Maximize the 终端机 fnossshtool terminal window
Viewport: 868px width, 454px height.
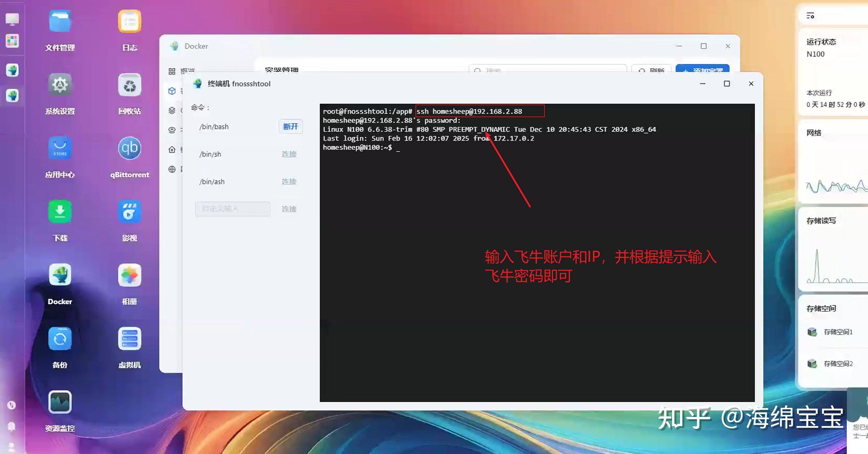pyautogui.click(x=727, y=84)
